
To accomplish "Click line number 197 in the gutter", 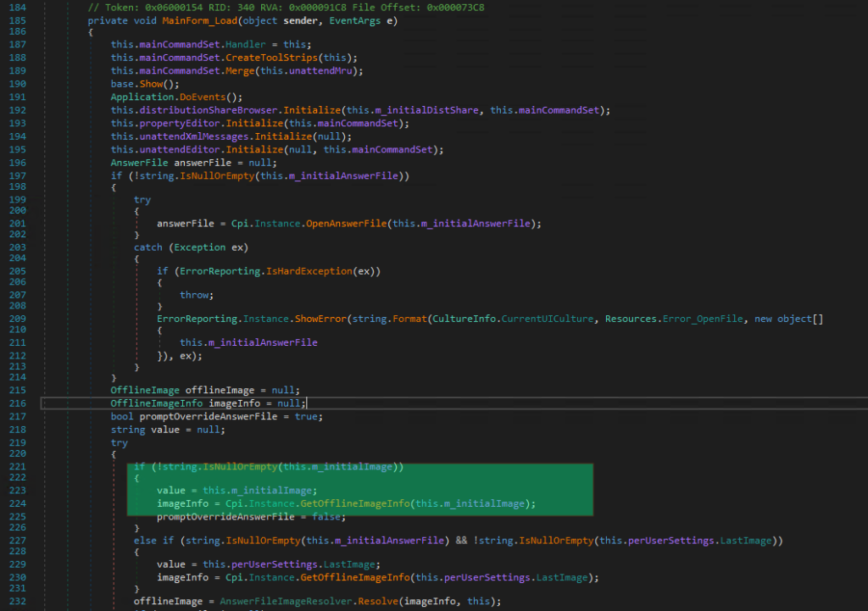I will pos(19,176).
